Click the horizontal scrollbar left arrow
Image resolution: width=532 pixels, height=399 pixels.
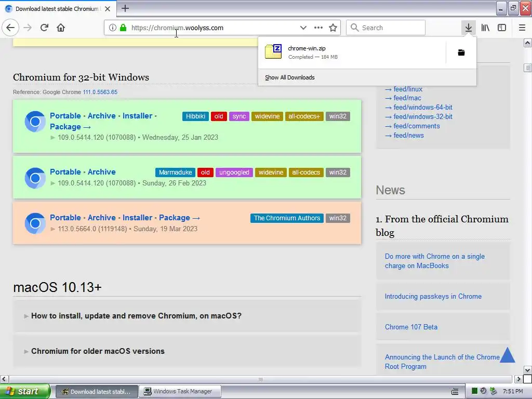click(4, 379)
